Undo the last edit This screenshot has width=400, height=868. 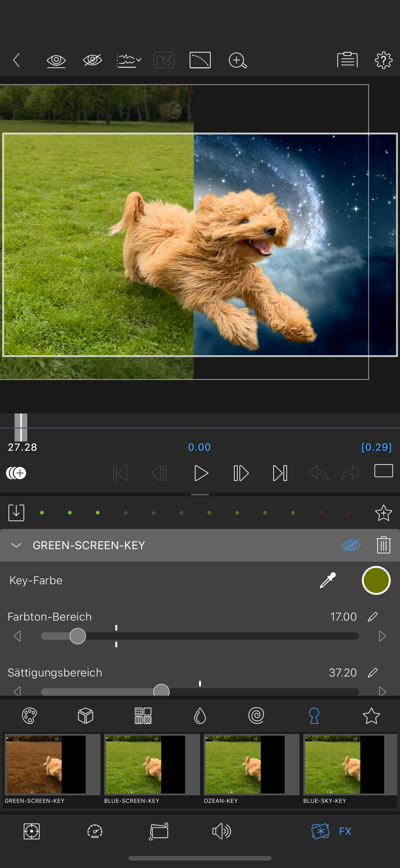(x=318, y=473)
